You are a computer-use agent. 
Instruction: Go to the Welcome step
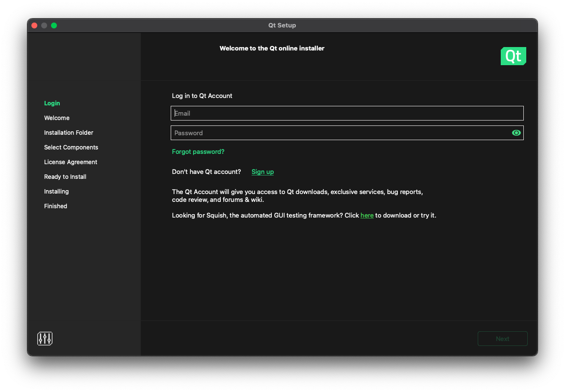tap(57, 118)
